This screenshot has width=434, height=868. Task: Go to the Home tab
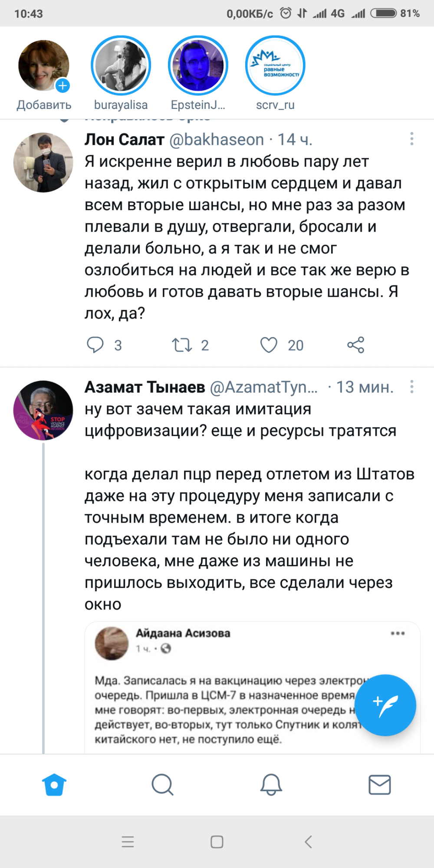[54, 785]
